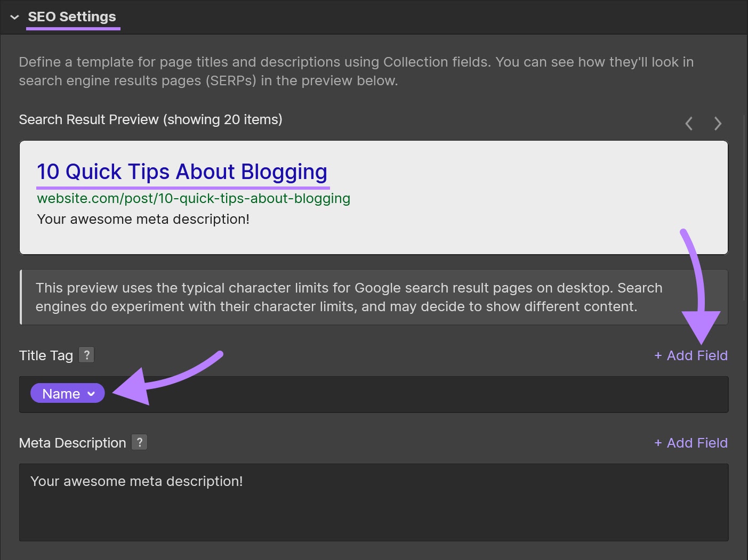
Task: Open the Name chip field selector
Action: (x=67, y=394)
